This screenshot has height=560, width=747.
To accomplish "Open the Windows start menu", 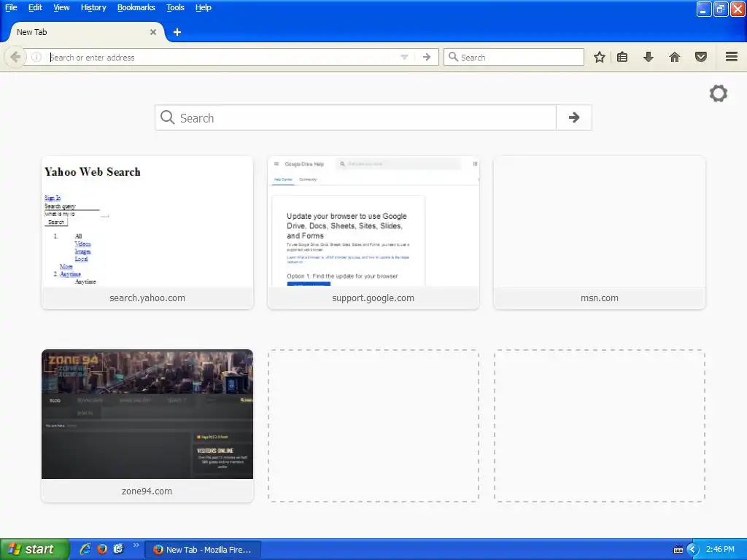I will (x=34, y=549).
